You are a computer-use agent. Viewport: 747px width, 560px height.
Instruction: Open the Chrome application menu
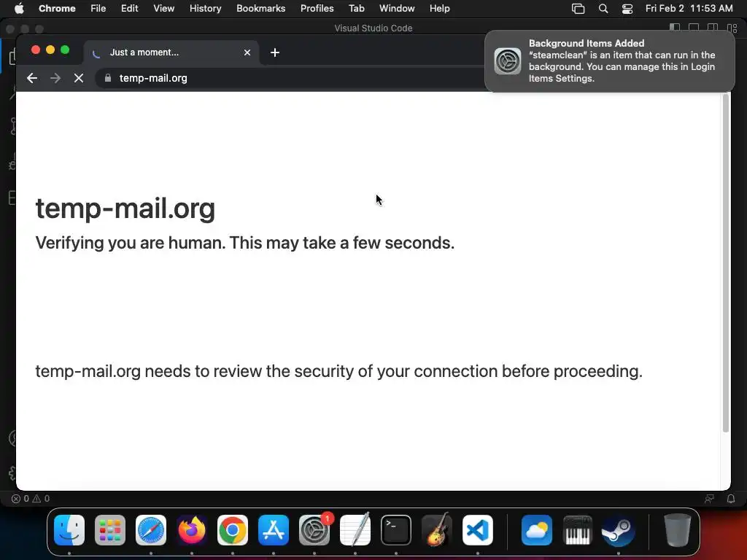pos(57,8)
